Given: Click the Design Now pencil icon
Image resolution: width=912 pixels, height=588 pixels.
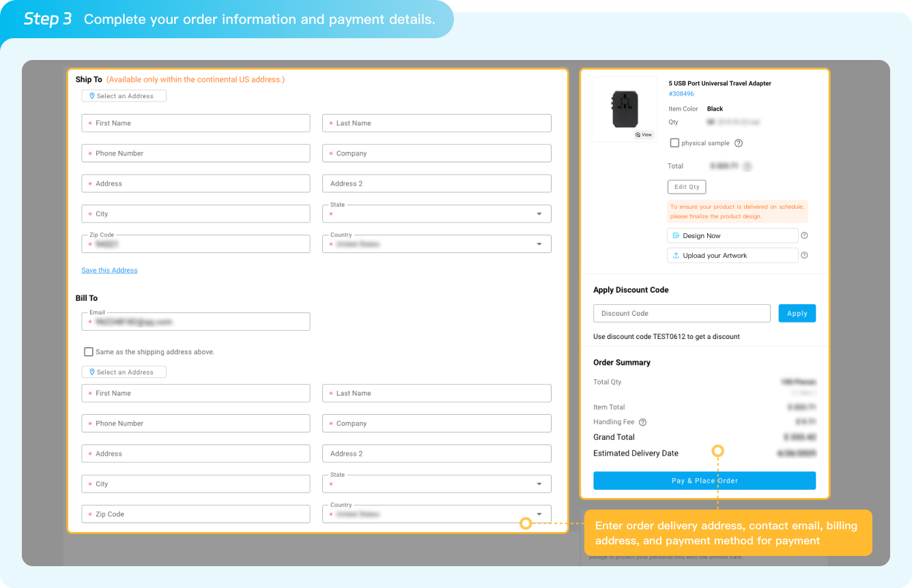Looking at the screenshot, I should (676, 236).
